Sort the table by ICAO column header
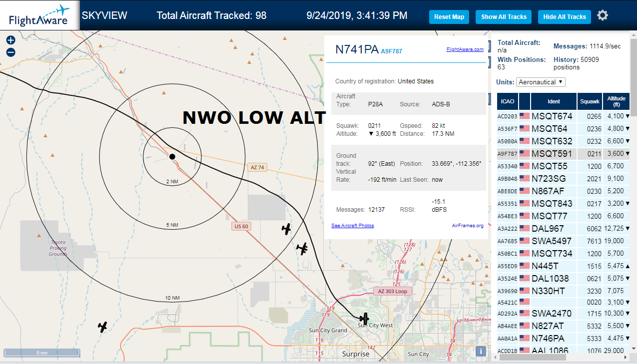 [x=508, y=101]
